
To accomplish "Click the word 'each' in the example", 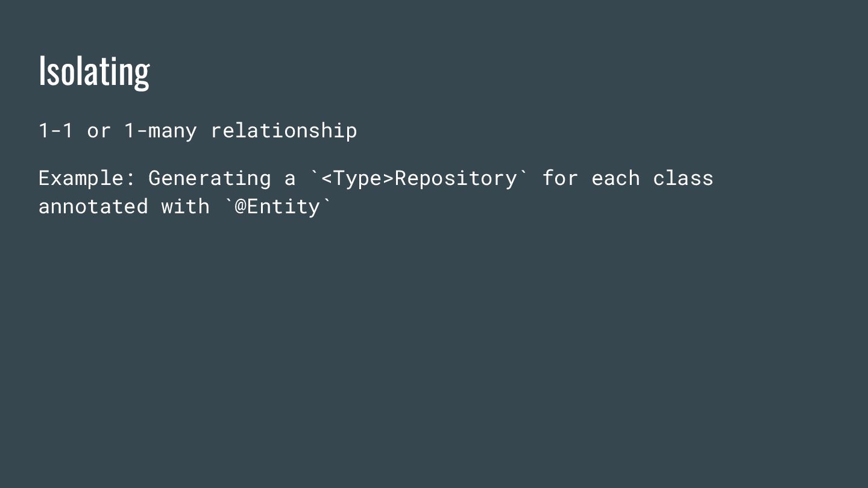I will [615, 178].
